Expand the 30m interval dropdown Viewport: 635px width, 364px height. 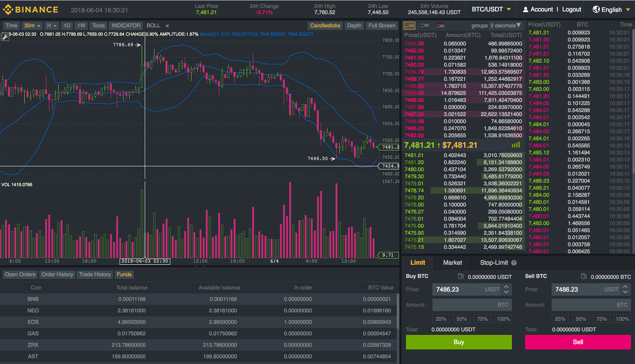(x=32, y=26)
